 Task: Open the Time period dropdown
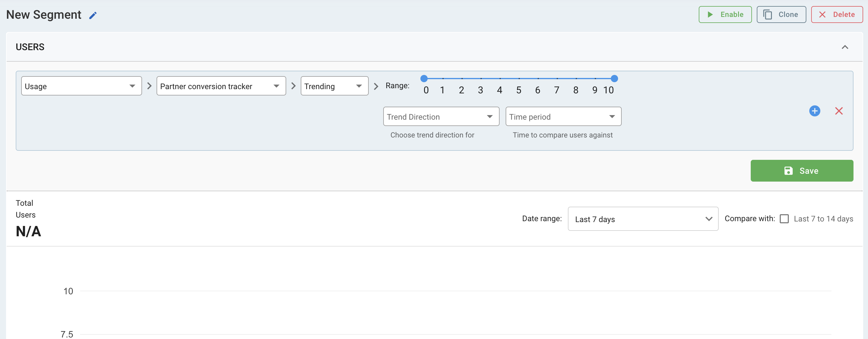coord(563,117)
